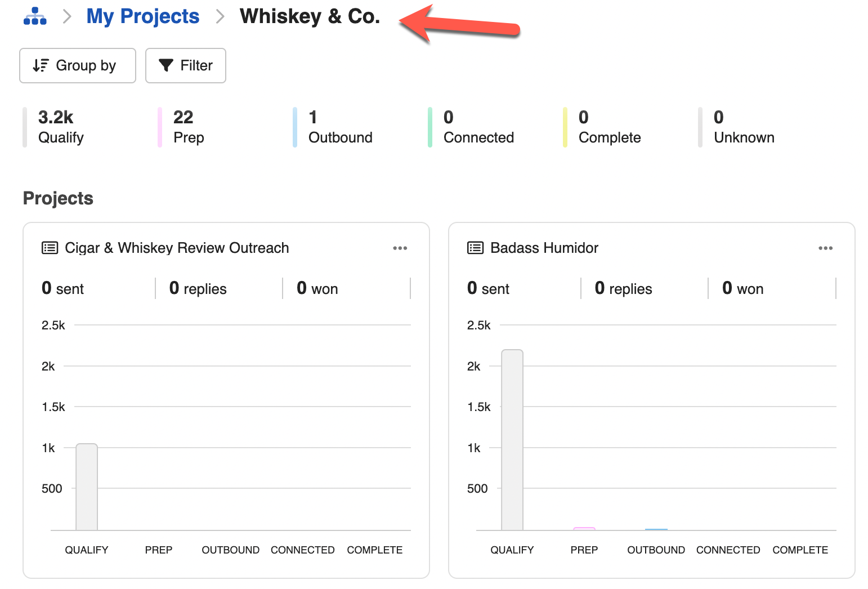Click the list icon beside Cigar & Whiskey

pos(50,248)
